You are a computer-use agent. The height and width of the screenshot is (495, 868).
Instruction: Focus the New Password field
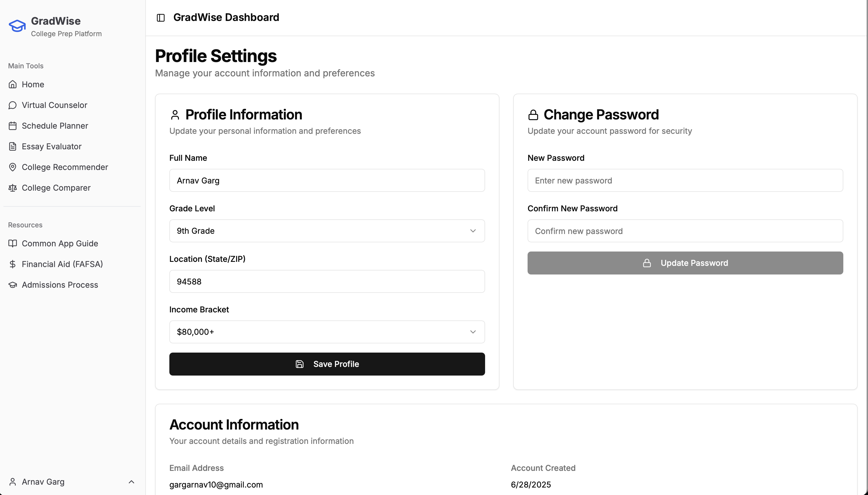tap(685, 181)
